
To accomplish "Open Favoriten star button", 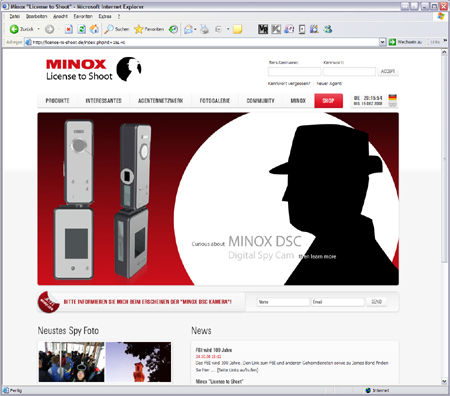I will [x=149, y=29].
